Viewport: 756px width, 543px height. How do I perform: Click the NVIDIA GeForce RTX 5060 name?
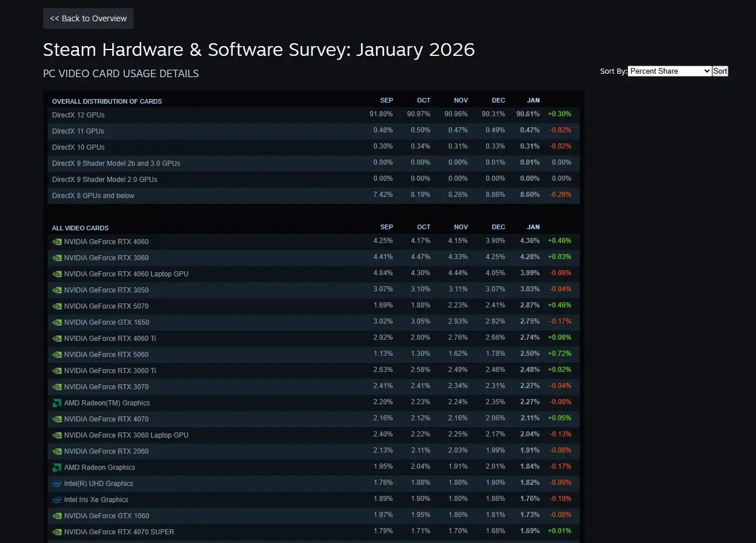tap(107, 355)
